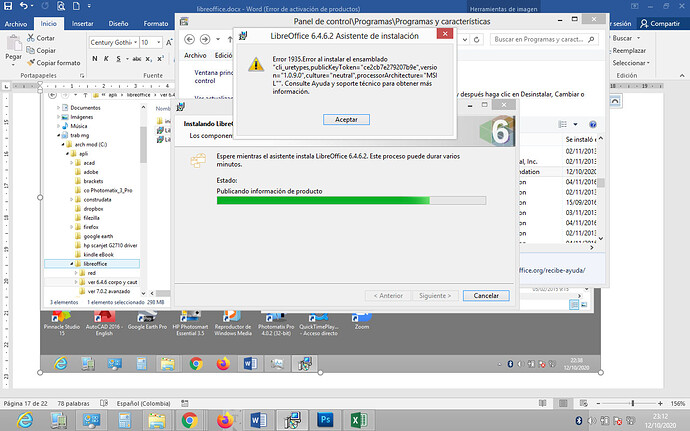Switch to Read Mode view
The image size is (690, 431).
click(543, 403)
